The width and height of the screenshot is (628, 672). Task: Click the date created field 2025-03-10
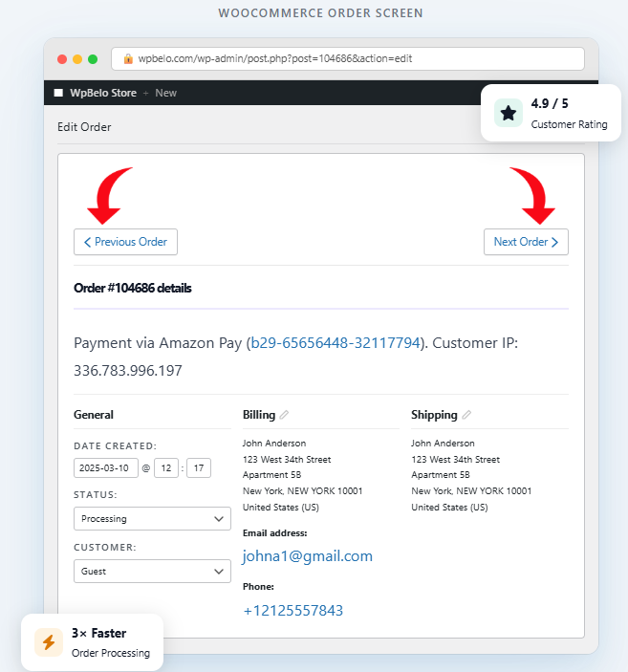coord(106,468)
